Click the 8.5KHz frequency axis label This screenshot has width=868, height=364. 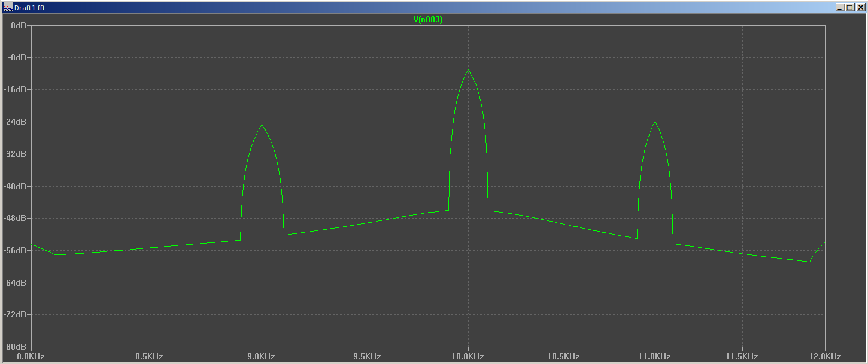coord(150,356)
